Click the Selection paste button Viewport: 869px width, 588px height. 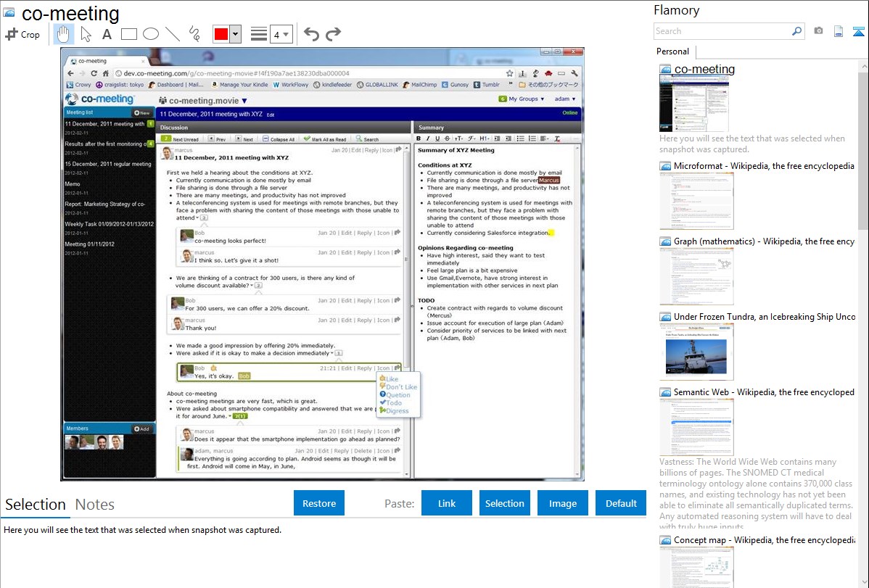point(504,503)
